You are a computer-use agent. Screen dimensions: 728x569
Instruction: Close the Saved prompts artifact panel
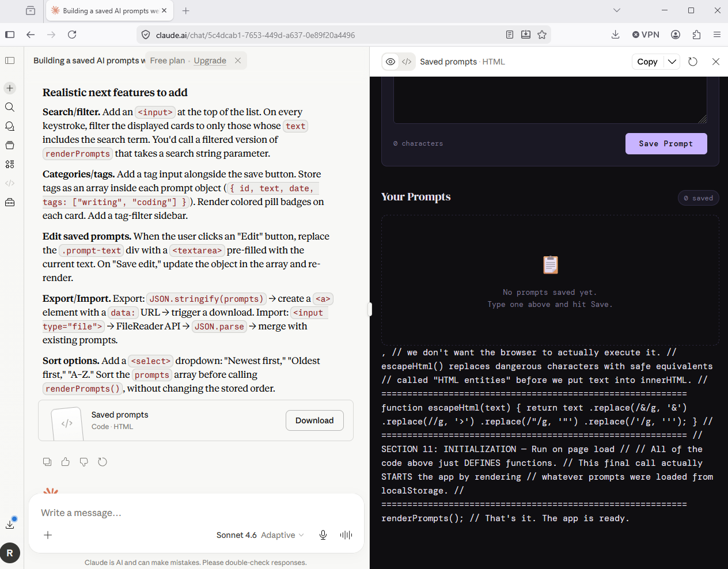tap(716, 62)
